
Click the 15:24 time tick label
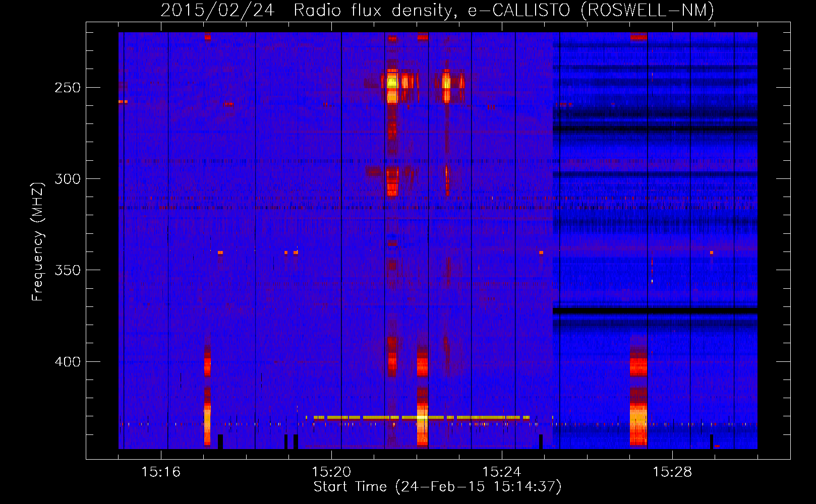click(502, 472)
